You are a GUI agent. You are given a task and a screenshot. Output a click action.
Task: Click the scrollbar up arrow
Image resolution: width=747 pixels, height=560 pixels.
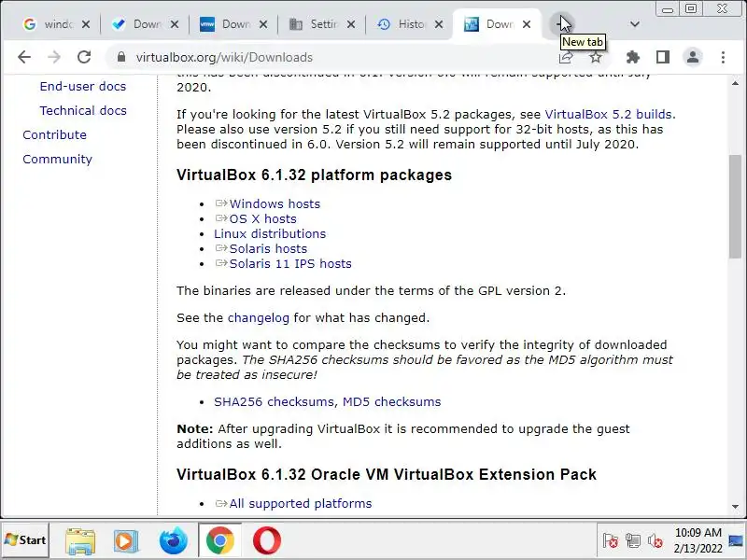click(x=735, y=83)
